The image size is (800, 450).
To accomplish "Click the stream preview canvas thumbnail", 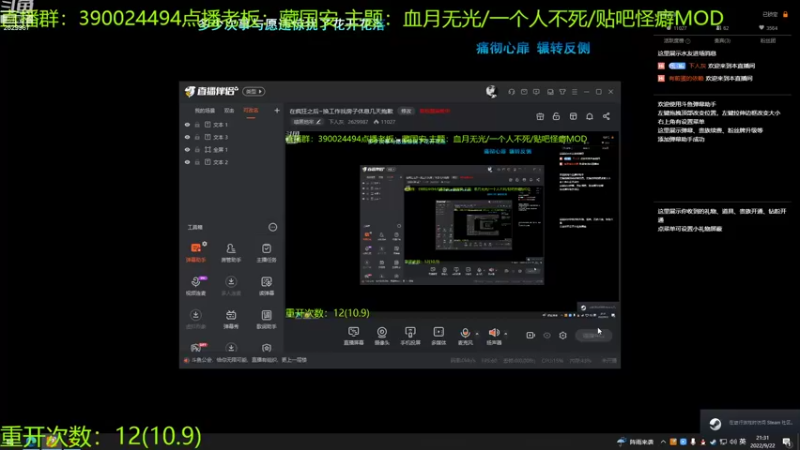I will 452,224.
